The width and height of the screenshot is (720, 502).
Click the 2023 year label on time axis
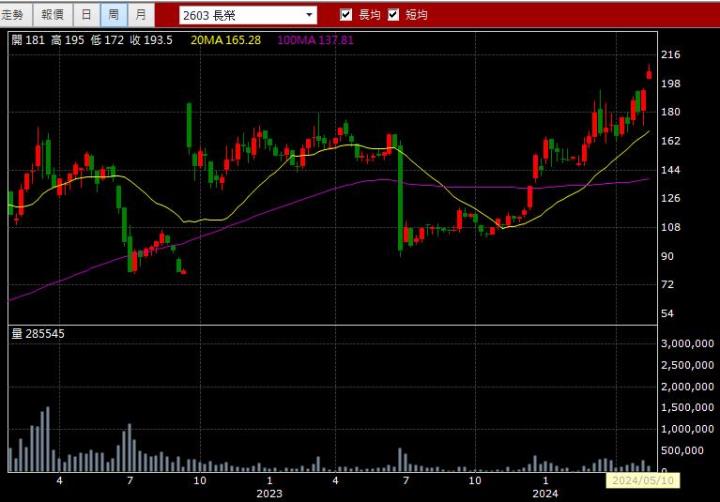pos(269,493)
